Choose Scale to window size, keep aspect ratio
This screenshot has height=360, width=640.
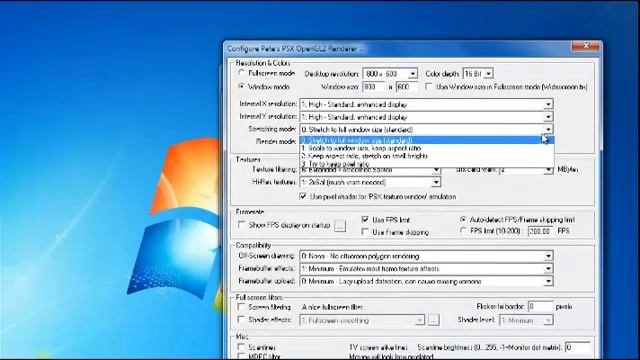click(427, 148)
